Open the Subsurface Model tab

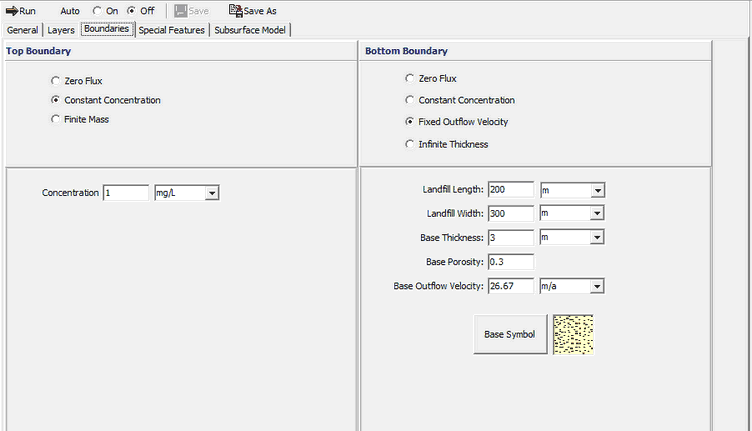coord(250,30)
